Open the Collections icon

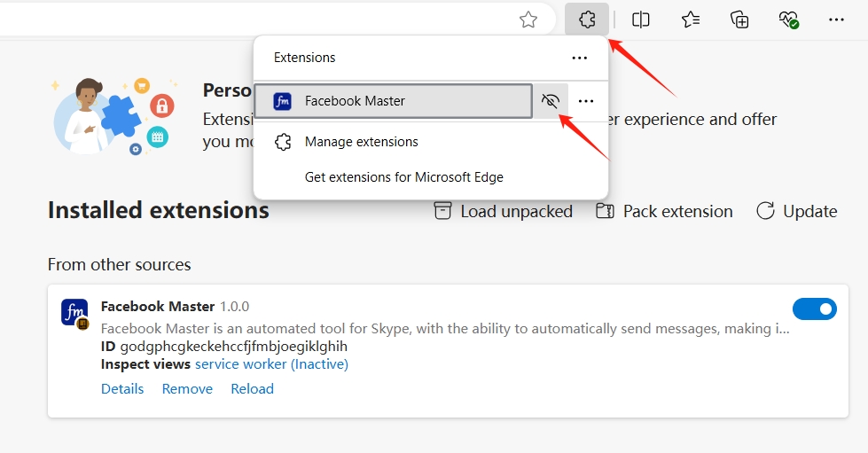pyautogui.click(x=739, y=20)
